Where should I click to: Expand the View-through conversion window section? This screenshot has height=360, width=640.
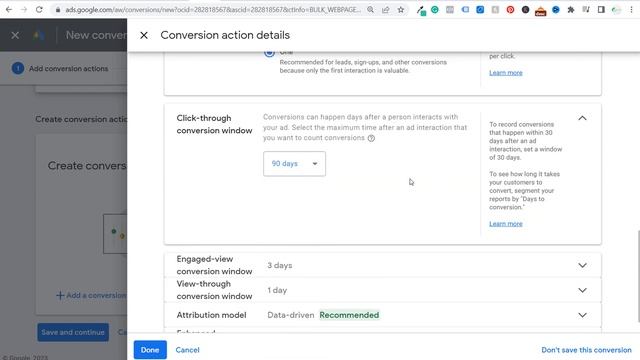pos(582,291)
